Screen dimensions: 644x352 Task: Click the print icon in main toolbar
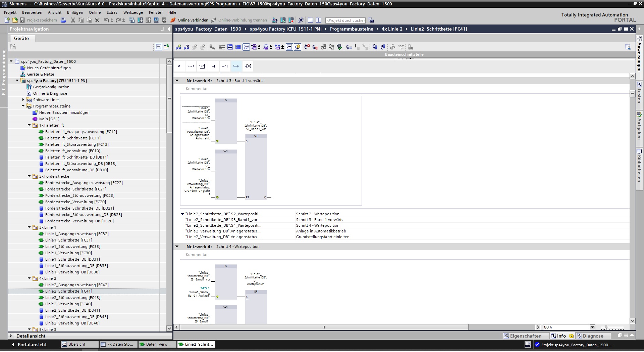click(x=63, y=20)
